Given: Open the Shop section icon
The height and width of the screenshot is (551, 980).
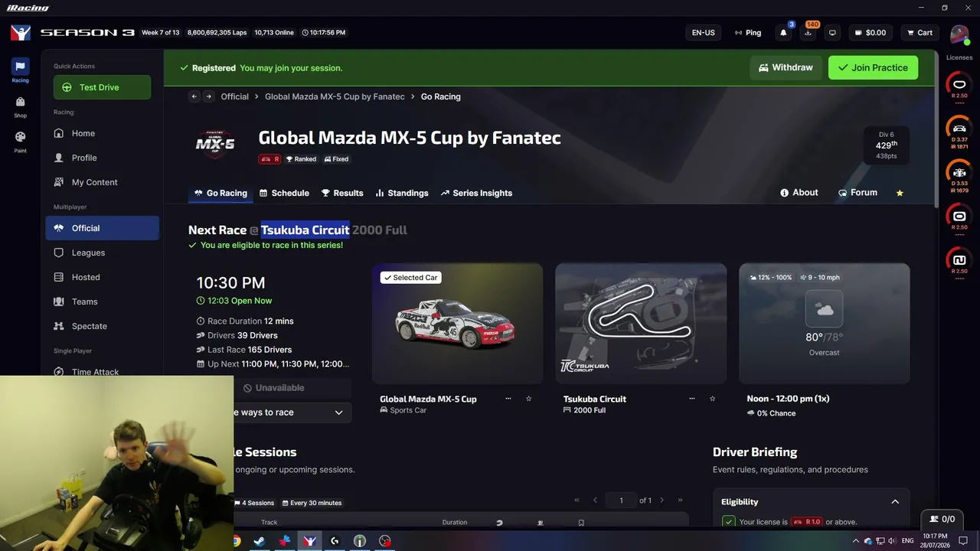Looking at the screenshot, I should tap(20, 106).
